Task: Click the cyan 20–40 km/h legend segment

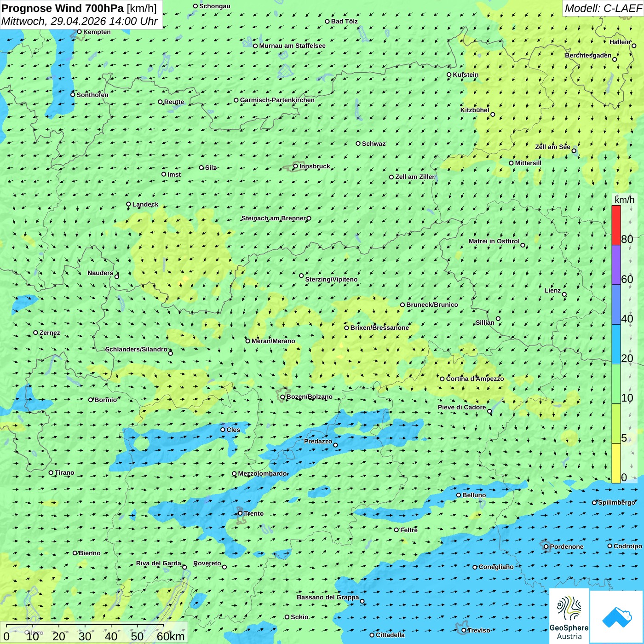Action: [x=616, y=344]
